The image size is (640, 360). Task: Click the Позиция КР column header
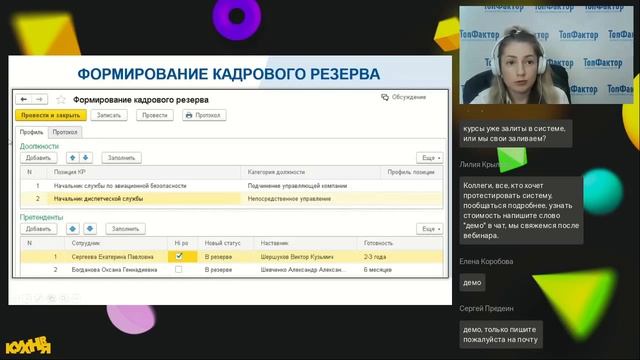(69, 172)
